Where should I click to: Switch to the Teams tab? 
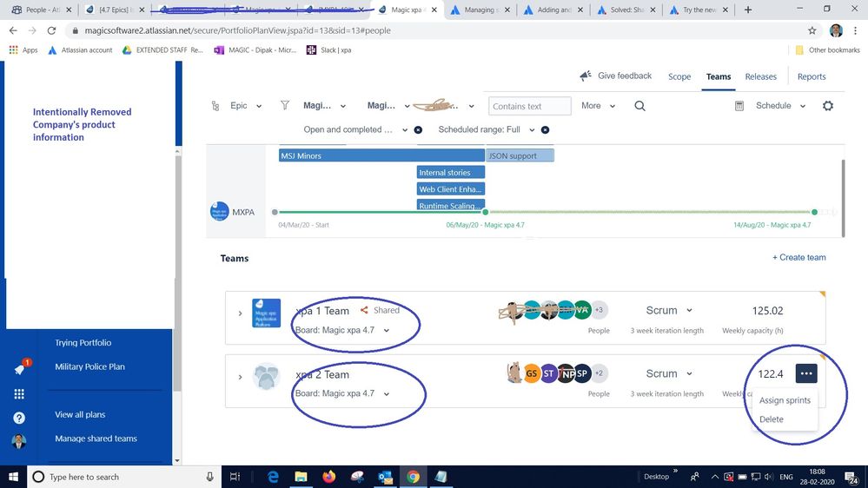click(x=719, y=76)
